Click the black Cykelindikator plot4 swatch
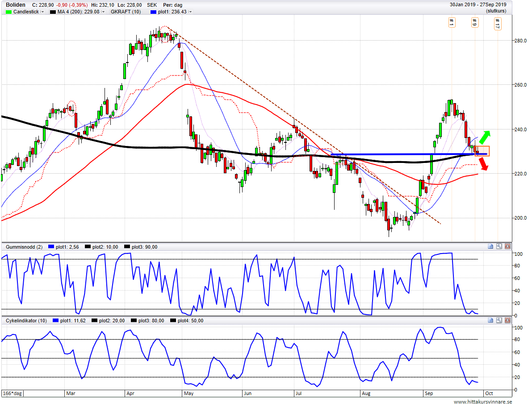 pyautogui.click(x=173, y=321)
